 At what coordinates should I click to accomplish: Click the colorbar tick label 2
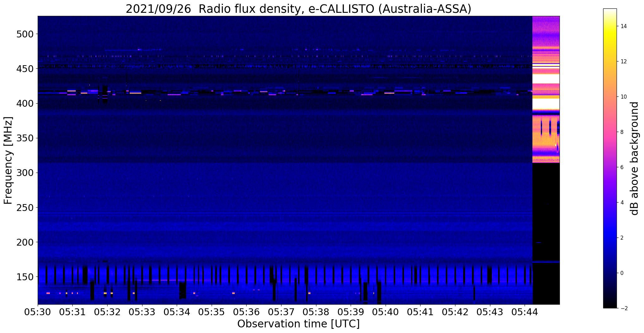click(622, 238)
